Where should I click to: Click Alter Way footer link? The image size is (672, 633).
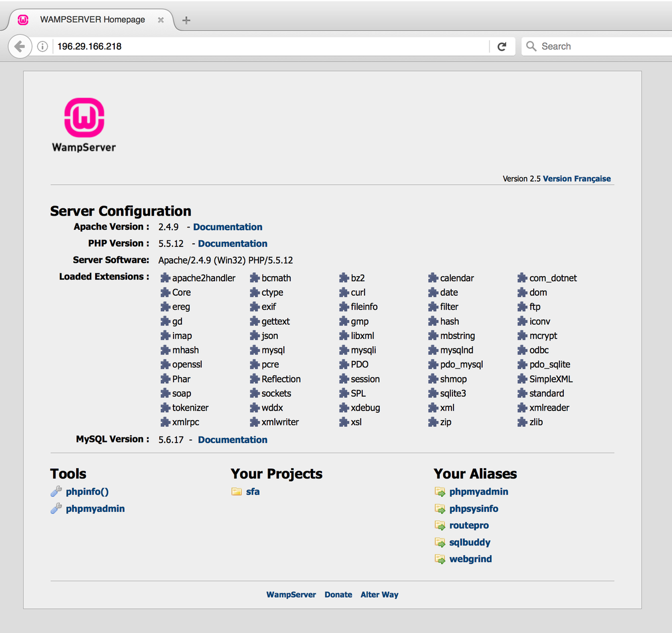pyautogui.click(x=379, y=595)
